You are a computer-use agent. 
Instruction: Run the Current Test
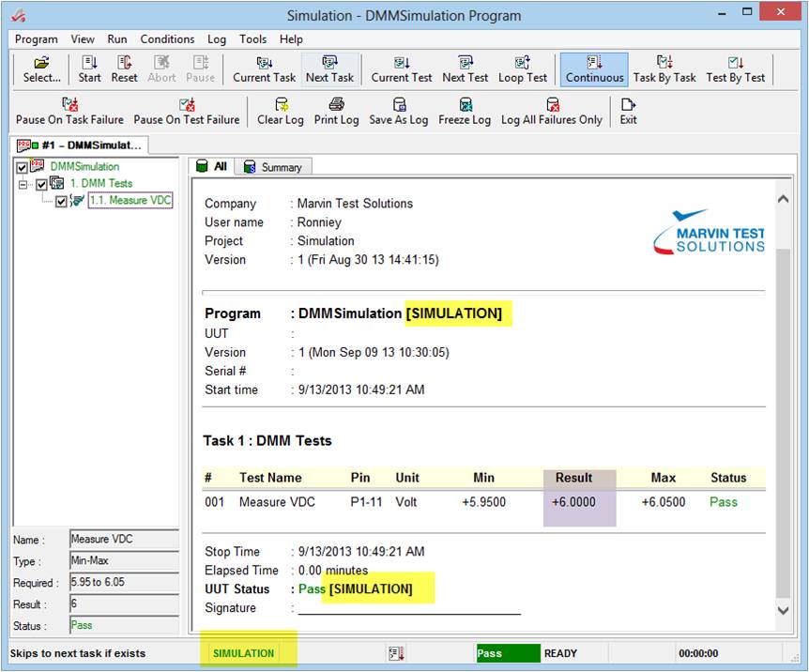pyautogui.click(x=402, y=69)
